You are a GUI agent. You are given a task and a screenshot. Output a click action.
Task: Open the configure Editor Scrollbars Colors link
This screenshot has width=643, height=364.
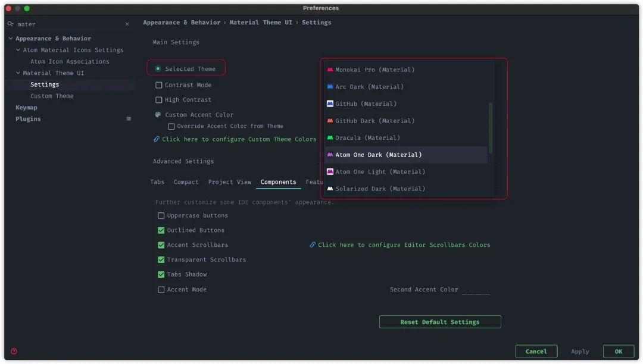[404, 245]
